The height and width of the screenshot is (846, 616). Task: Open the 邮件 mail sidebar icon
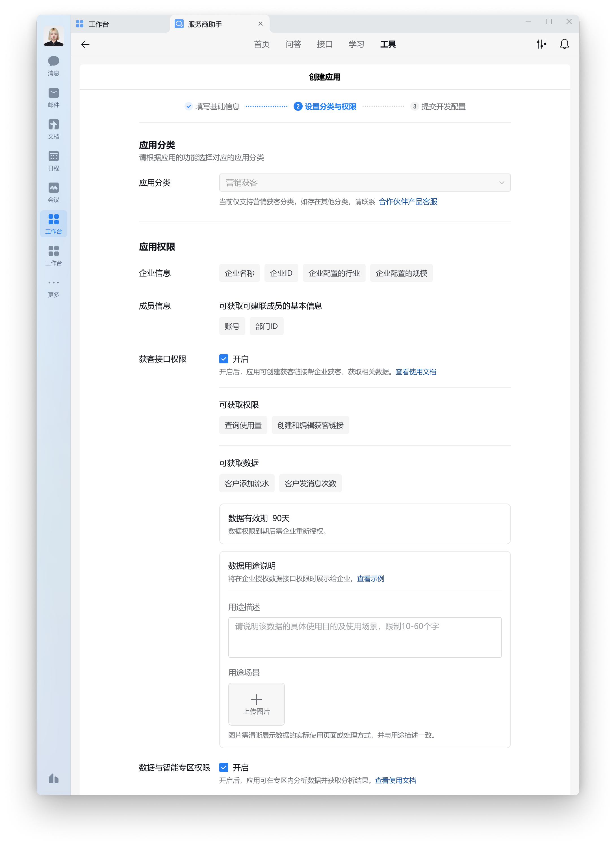[53, 93]
